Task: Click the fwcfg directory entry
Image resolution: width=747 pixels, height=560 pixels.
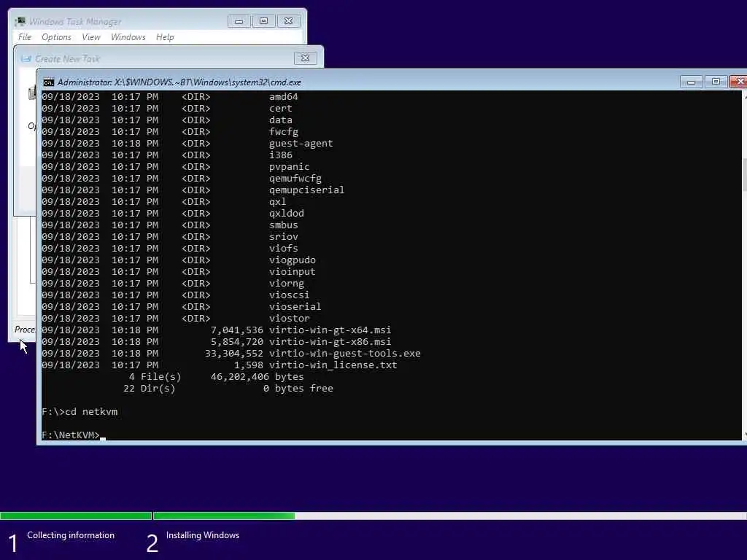Action: point(284,131)
